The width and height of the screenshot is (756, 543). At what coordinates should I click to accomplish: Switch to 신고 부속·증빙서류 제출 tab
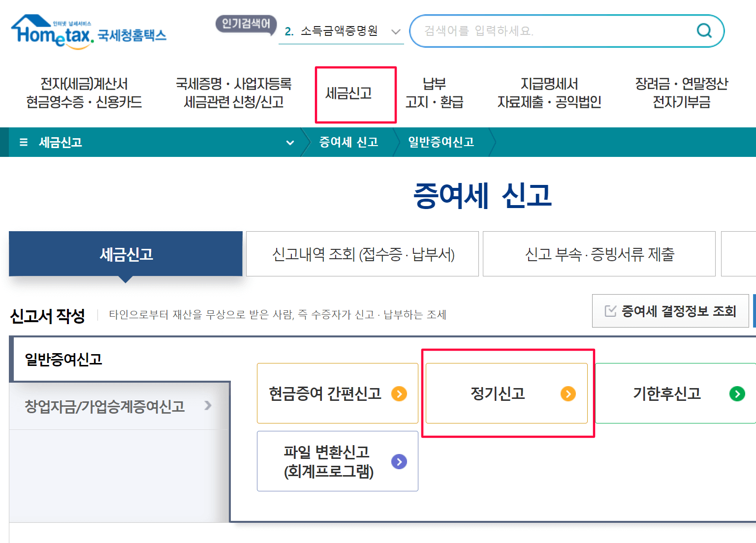tap(599, 254)
